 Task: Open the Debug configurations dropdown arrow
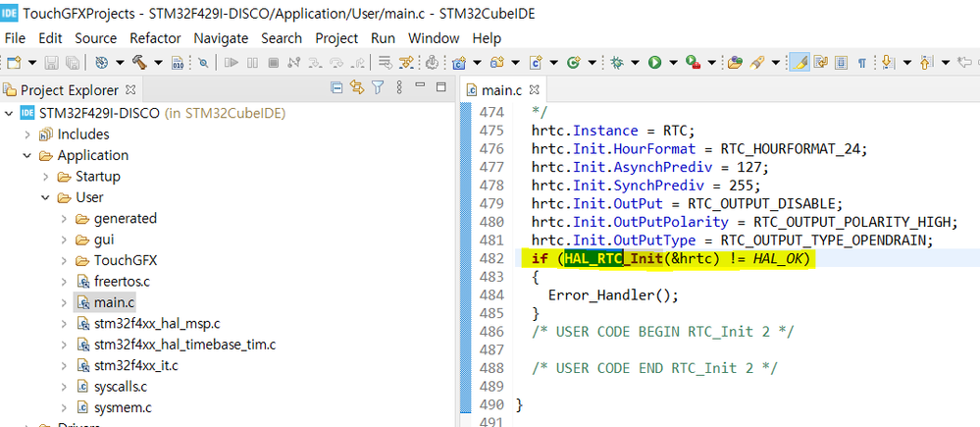(x=635, y=63)
